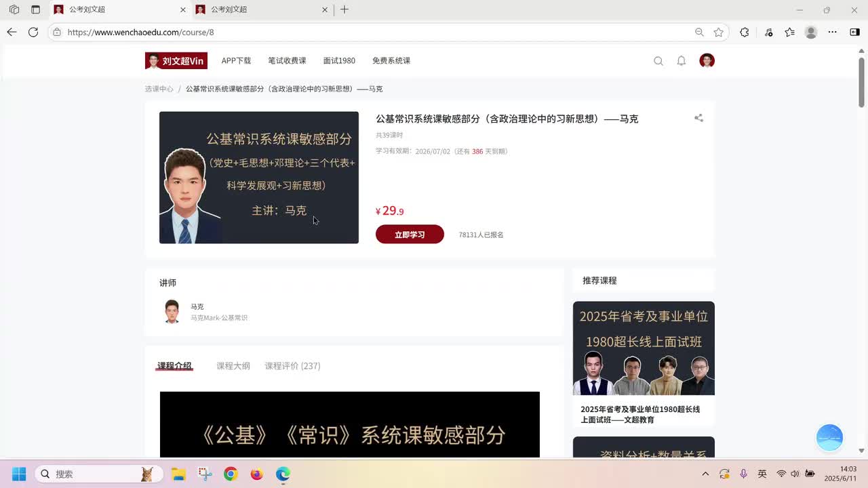Open the 资料分析+数量关系 recommended course card
The height and width of the screenshot is (488, 868).
click(x=644, y=447)
